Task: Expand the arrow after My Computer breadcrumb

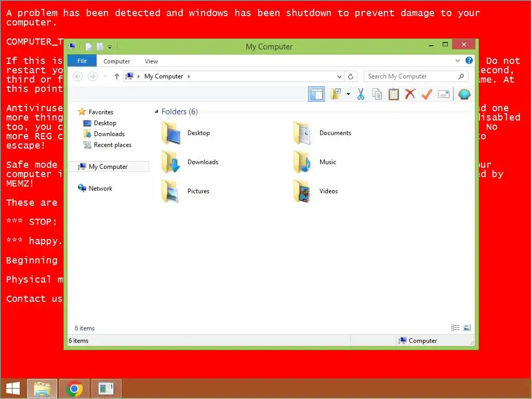Action: [x=189, y=76]
